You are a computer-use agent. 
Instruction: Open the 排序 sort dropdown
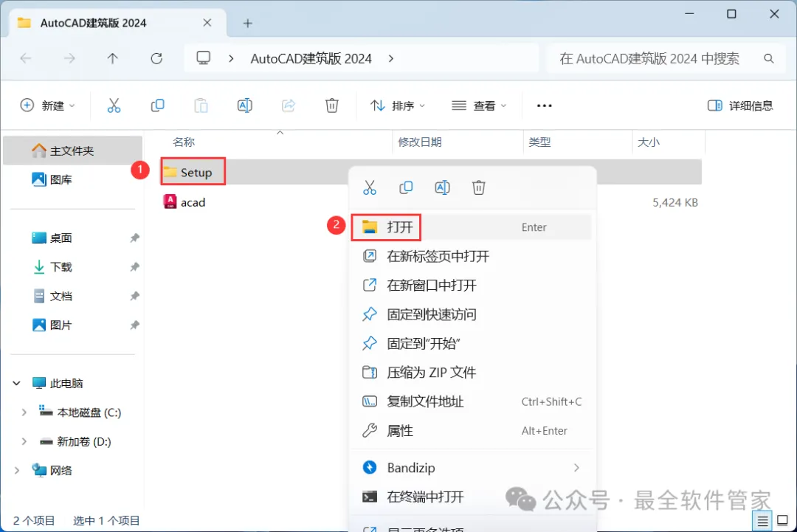click(x=398, y=106)
